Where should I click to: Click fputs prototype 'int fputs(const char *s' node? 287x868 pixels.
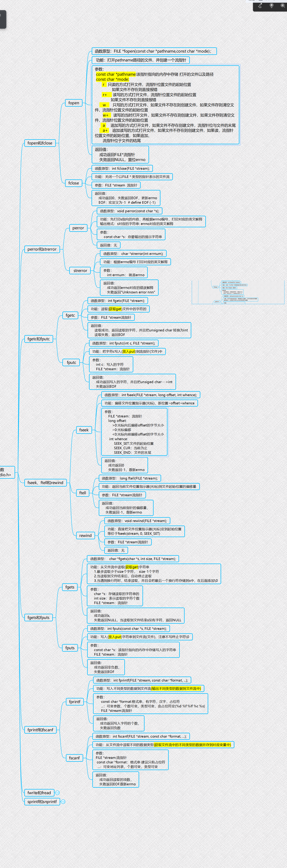(128, 628)
